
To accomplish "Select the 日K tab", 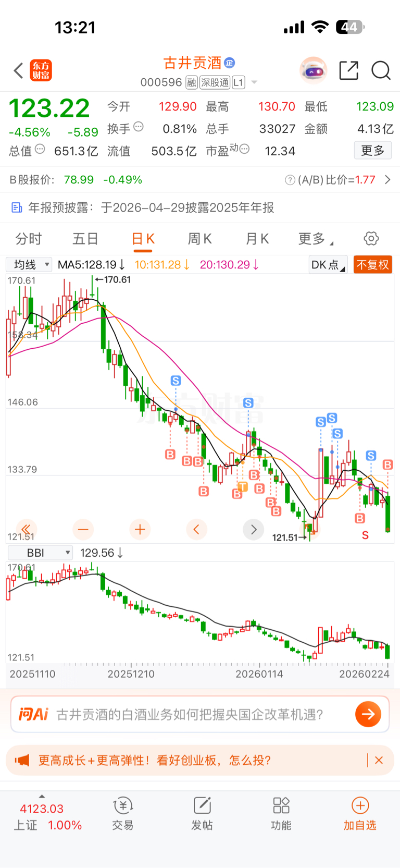I will 143,239.
